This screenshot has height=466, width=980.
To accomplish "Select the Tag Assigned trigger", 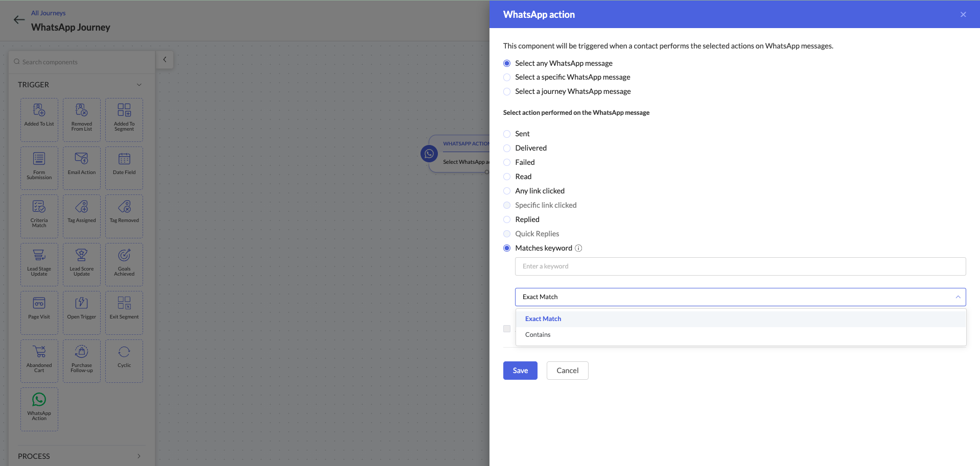I will coord(82,216).
